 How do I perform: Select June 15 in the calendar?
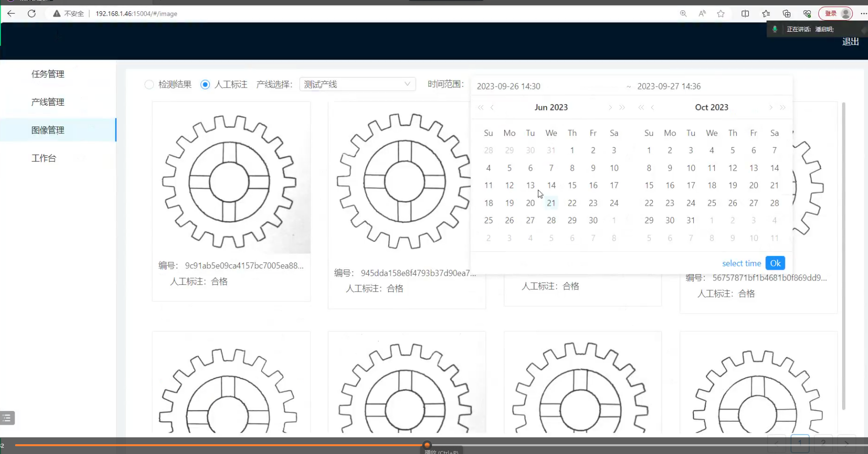[572, 186]
